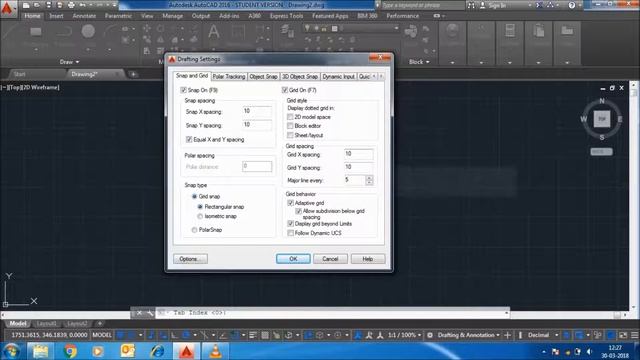Open Windows Explorer from the taskbar
Screen dimensions: 640x360
(40, 351)
